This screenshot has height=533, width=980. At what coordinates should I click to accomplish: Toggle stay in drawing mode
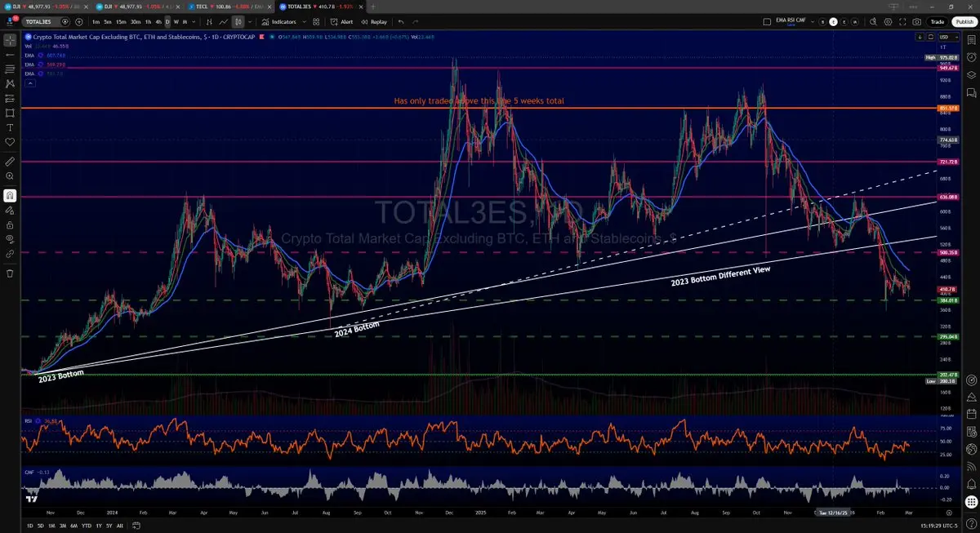click(10, 211)
